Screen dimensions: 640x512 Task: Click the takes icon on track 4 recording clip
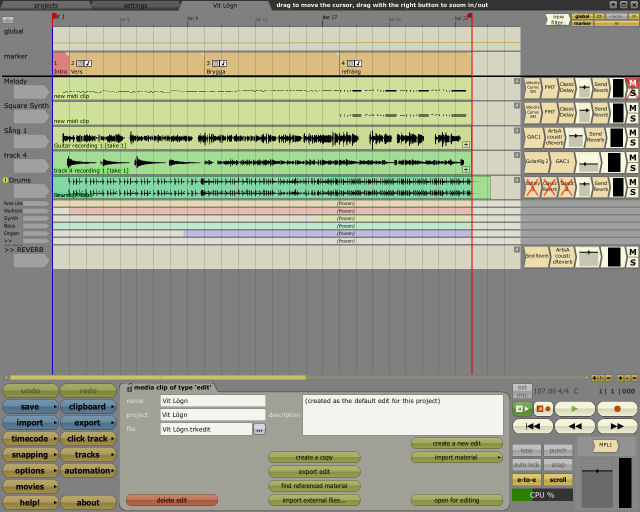[466, 169]
